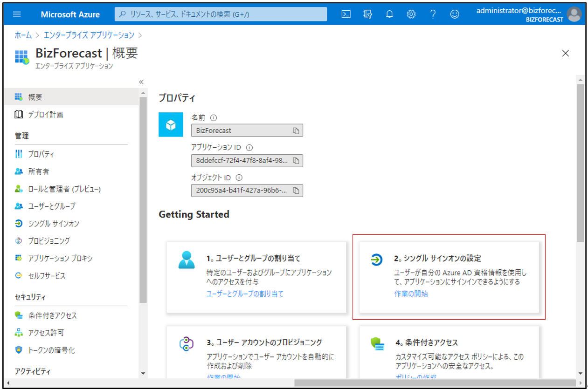Select シングル サインオン in the sidebar
Viewport: 588px width, 390px height.
[53, 224]
